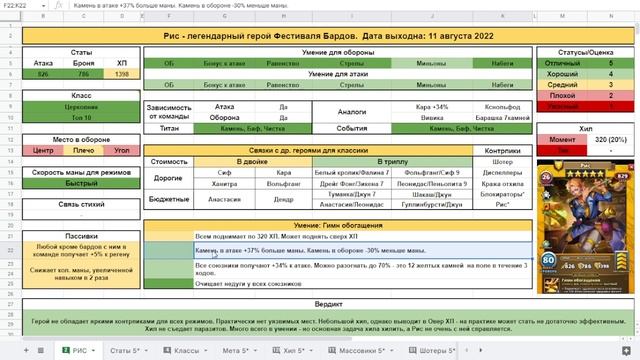Select the 320 (20%) heal value cell
640x360 pixels.
[x=611, y=140]
